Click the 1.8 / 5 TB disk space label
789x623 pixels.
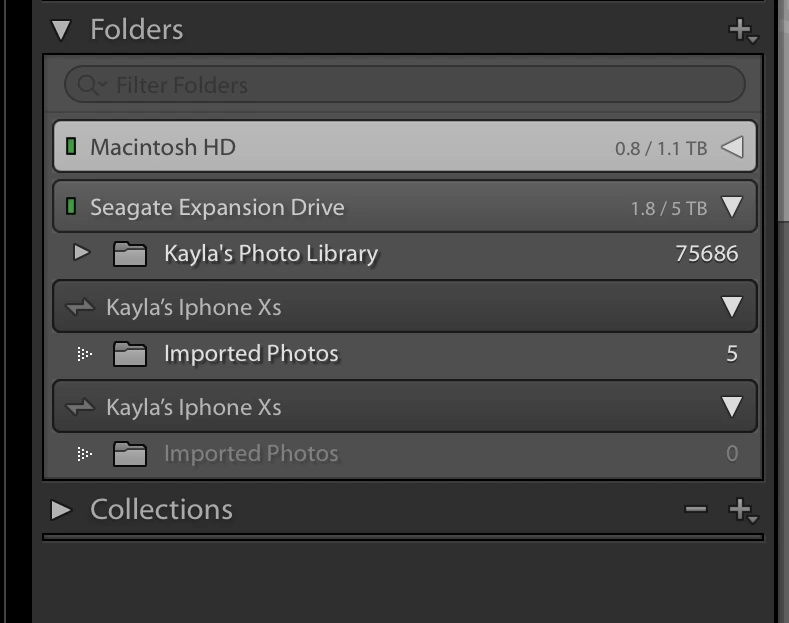[x=669, y=208]
